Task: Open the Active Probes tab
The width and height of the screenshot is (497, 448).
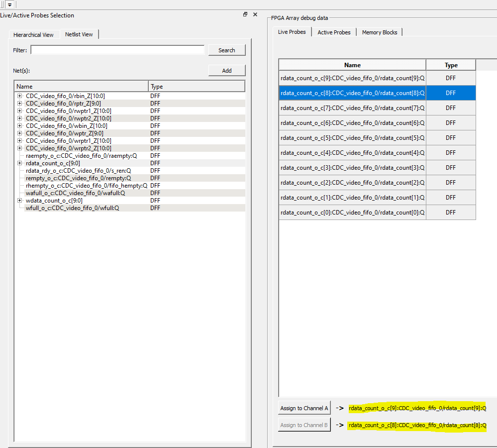Action: pyautogui.click(x=334, y=32)
